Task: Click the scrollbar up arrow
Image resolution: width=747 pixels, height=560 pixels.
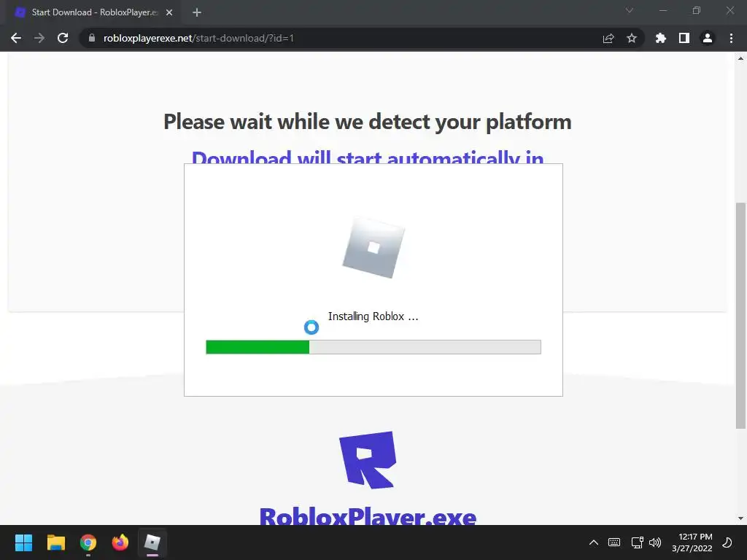Action: click(740, 59)
